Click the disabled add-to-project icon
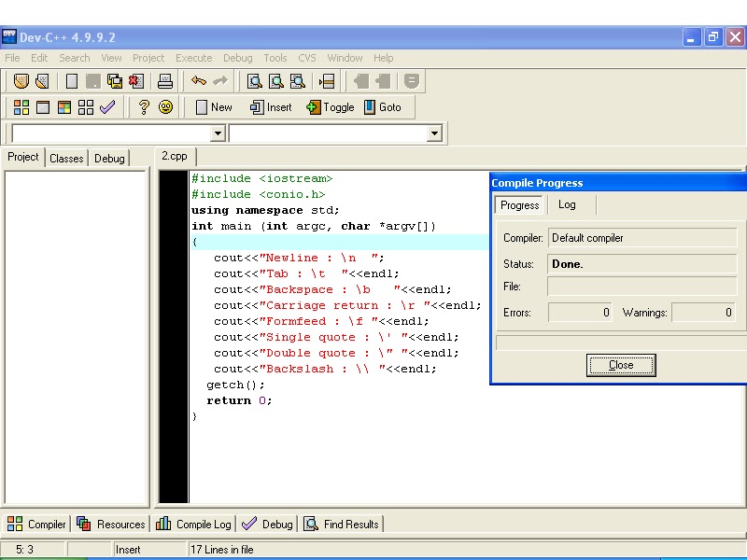 pyautogui.click(x=361, y=81)
